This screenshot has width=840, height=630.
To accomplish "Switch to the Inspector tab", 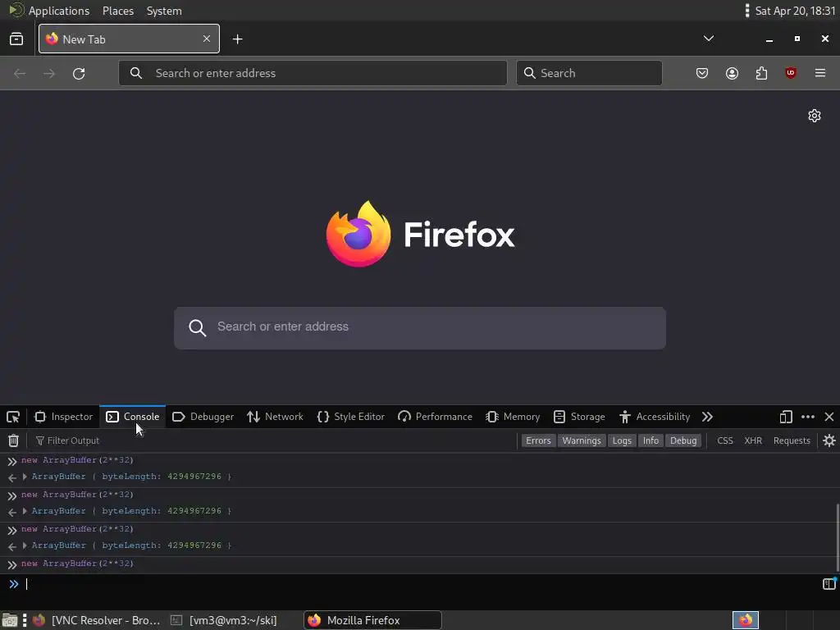I will (x=63, y=417).
